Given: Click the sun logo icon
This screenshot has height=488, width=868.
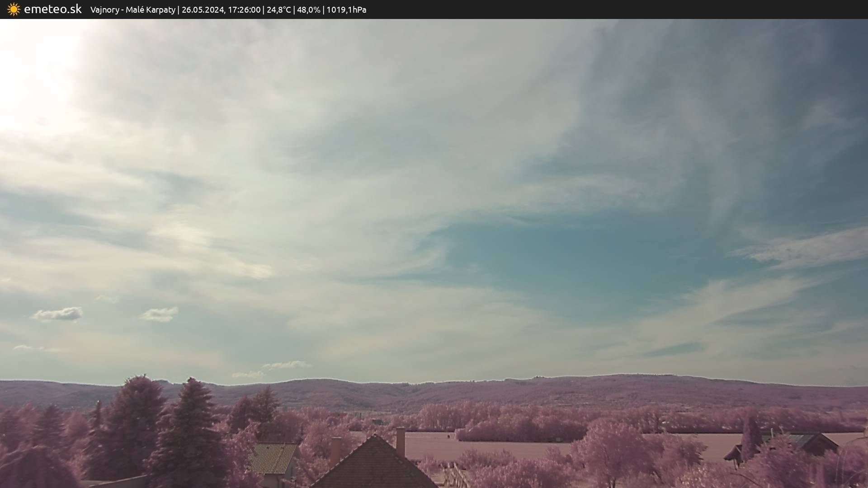Looking at the screenshot, I should coord(14,9).
